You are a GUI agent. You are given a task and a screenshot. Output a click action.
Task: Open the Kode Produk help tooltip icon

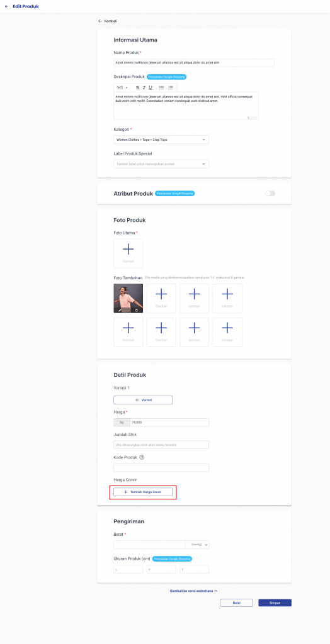tap(142, 457)
